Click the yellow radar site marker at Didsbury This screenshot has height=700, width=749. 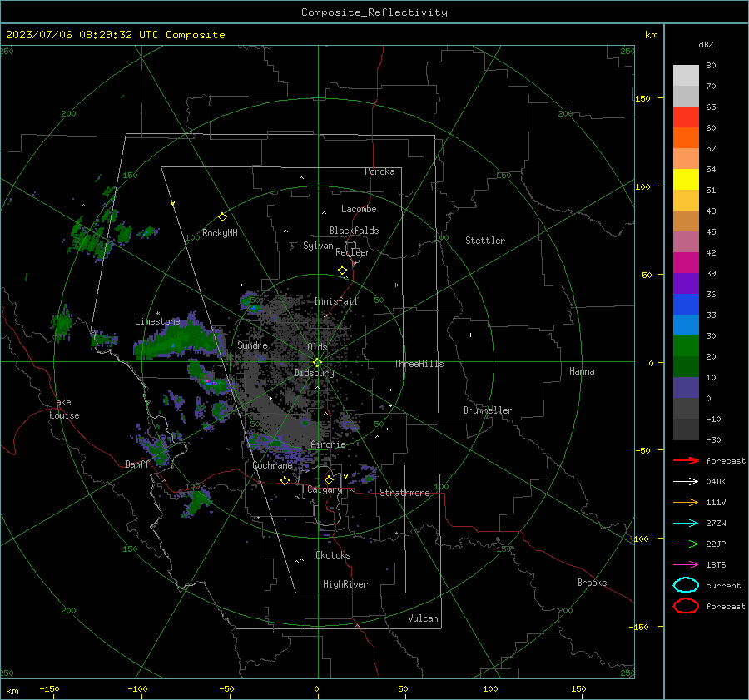coord(318,362)
